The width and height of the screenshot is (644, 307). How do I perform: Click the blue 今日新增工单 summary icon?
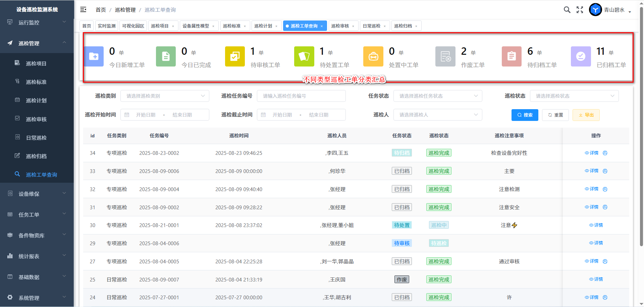tap(94, 56)
